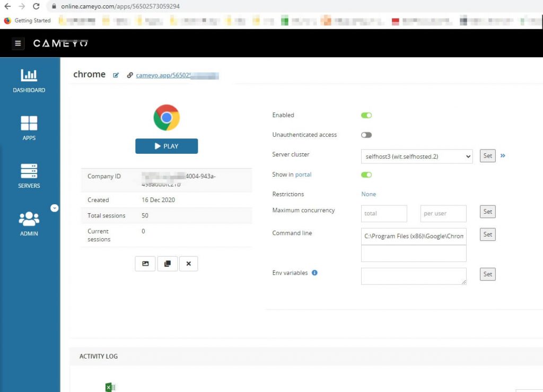Click the link icon beside app URL
This screenshot has width=543, height=392.
click(130, 75)
